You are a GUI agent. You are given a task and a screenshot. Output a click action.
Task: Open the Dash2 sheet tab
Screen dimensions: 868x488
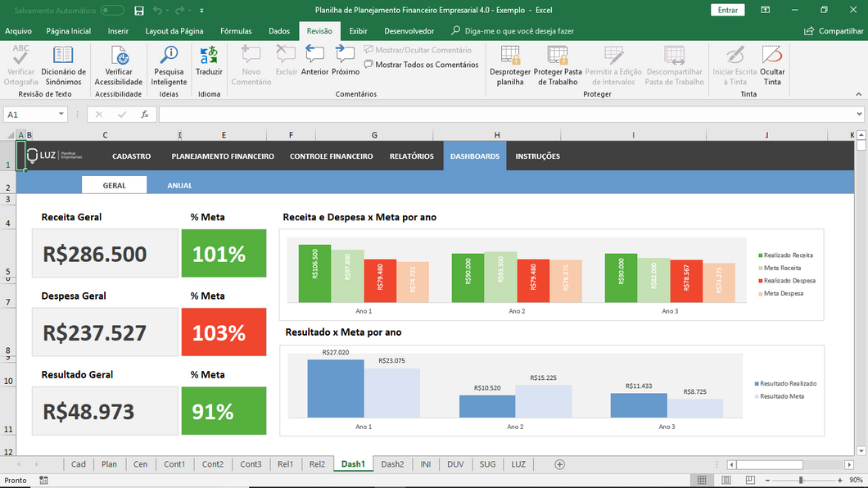[392, 464]
